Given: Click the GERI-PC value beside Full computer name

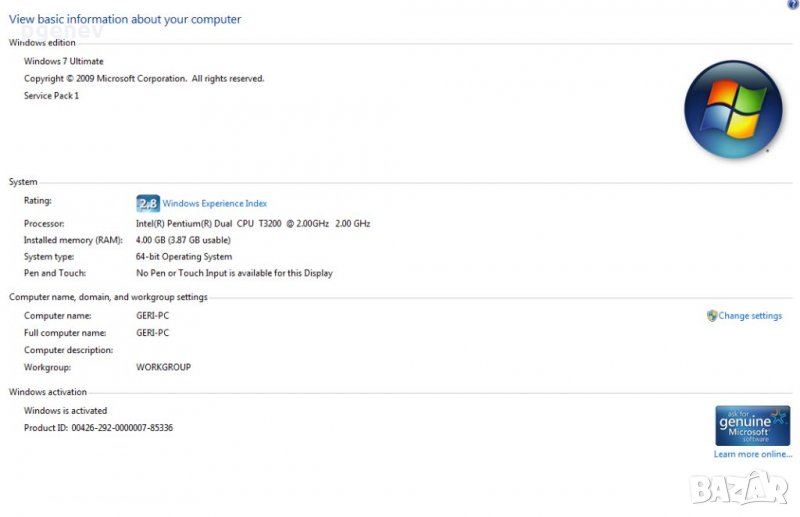Looking at the screenshot, I should coord(152,333).
